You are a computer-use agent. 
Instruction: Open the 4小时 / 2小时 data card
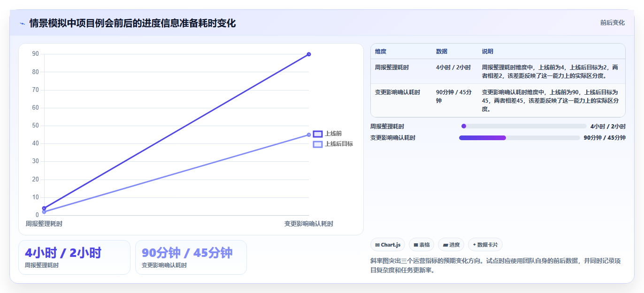(74, 257)
